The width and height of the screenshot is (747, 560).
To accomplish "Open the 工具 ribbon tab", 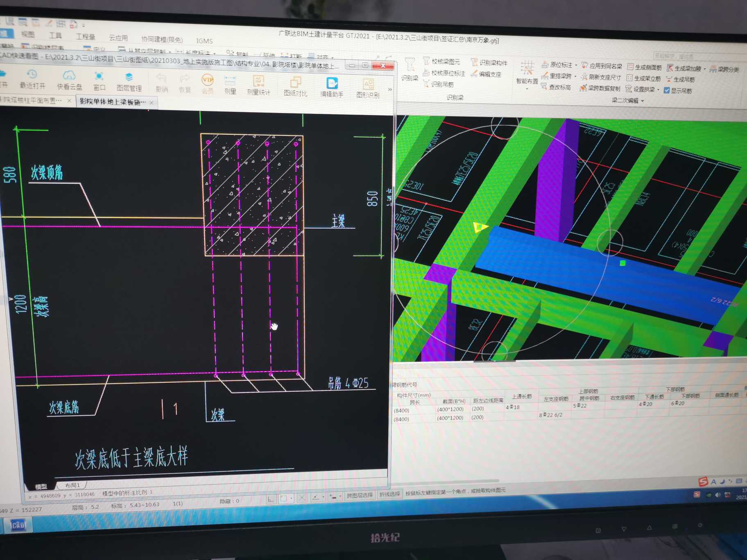I will click(56, 35).
